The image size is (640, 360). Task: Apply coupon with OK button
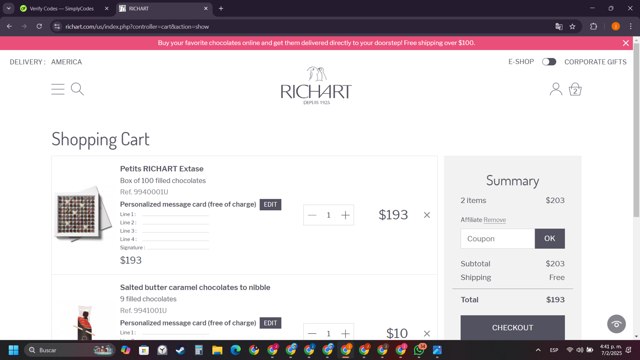549,238
